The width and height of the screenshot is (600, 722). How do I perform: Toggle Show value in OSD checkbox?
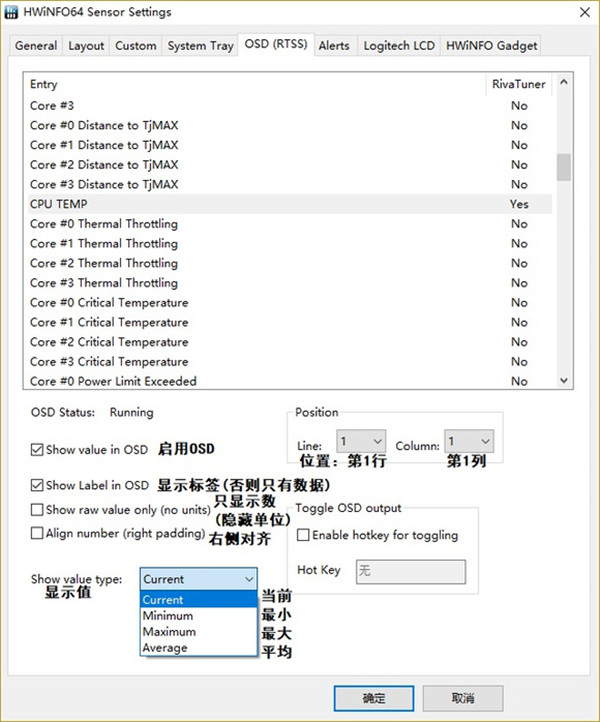pyautogui.click(x=38, y=449)
